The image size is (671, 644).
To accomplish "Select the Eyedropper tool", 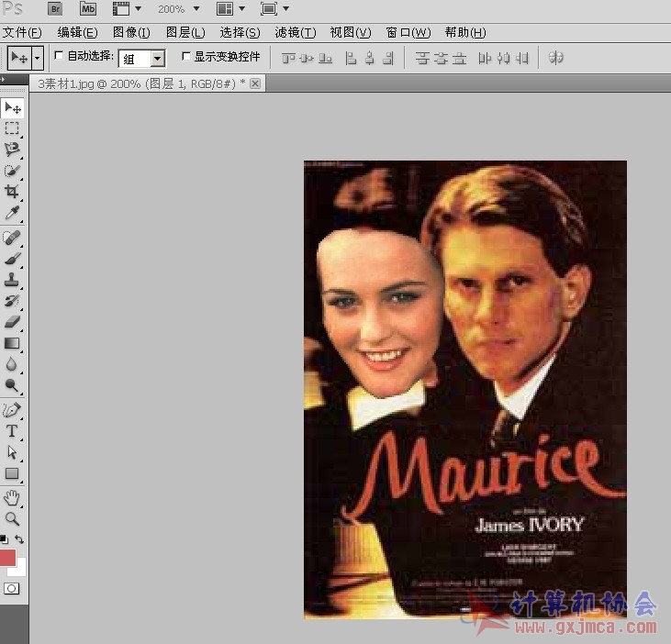I will [12, 213].
